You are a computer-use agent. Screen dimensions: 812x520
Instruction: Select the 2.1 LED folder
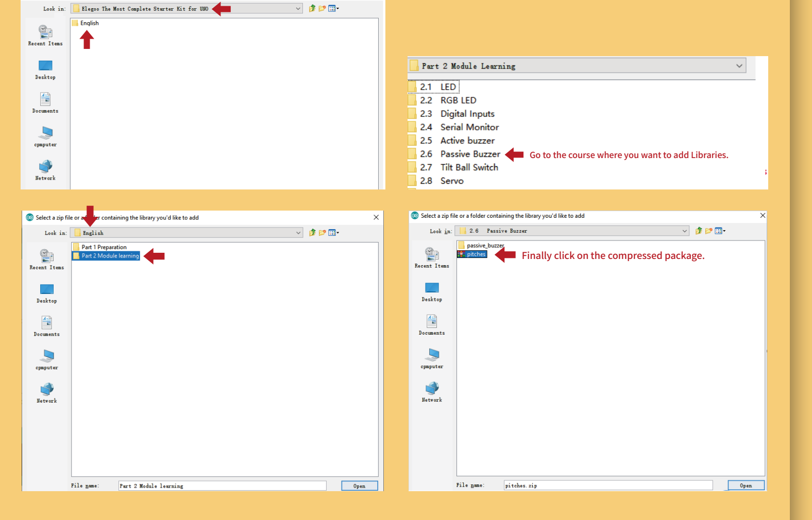click(433, 87)
